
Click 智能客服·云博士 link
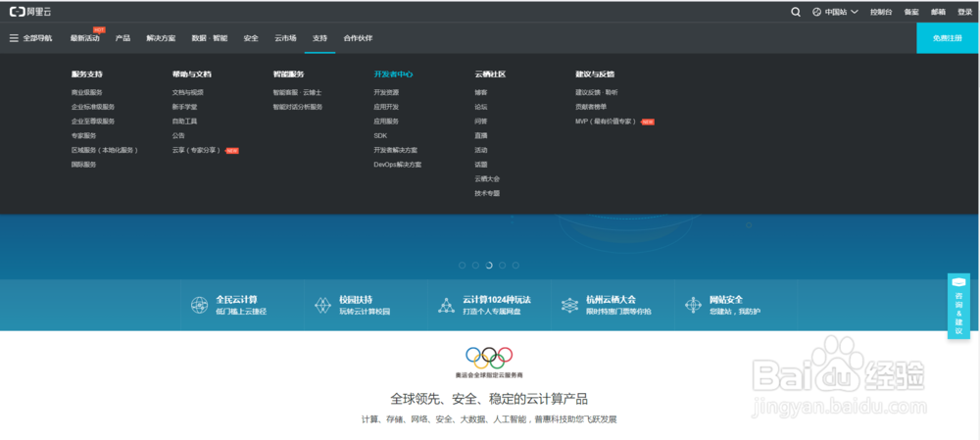pos(298,92)
